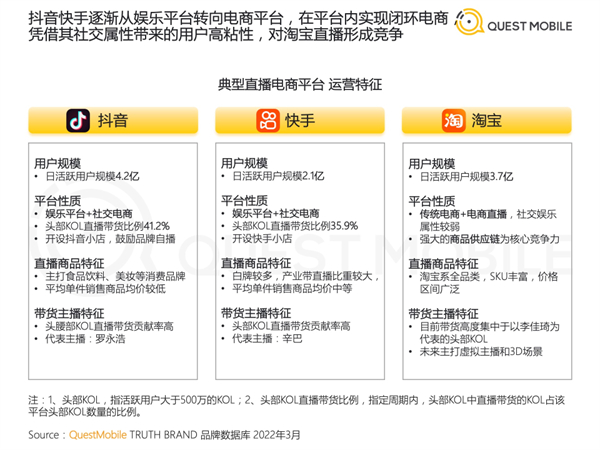Click 直播商品特征 heading in 淘宝 column
Viewport: 600px width, 450px height.
click(x=443, y=264)
